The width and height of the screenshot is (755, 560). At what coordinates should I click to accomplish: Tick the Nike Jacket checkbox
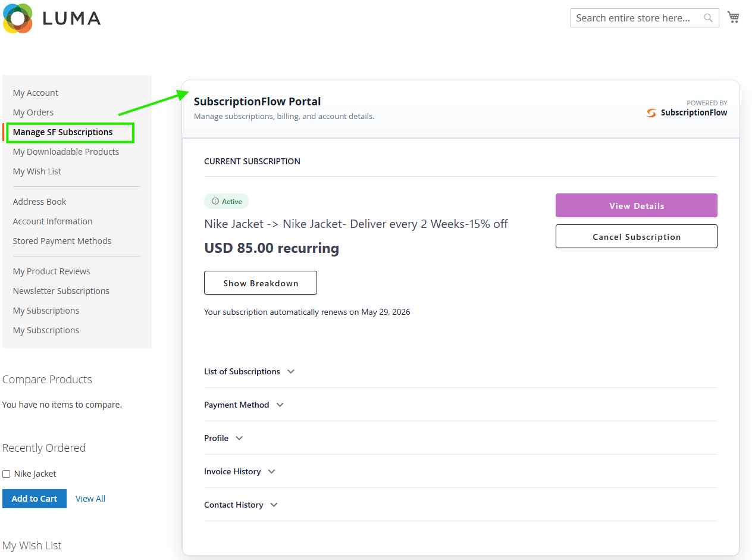(x=7, y=474)
